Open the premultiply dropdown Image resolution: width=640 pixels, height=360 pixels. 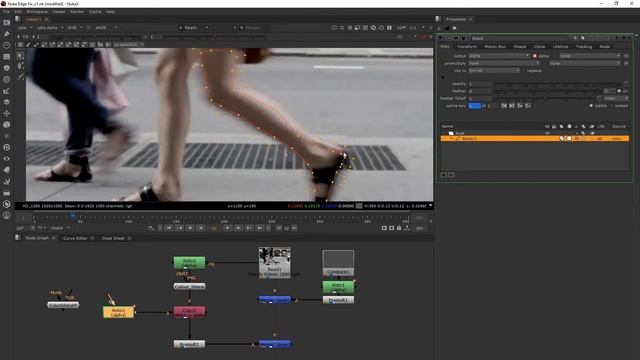504,63
